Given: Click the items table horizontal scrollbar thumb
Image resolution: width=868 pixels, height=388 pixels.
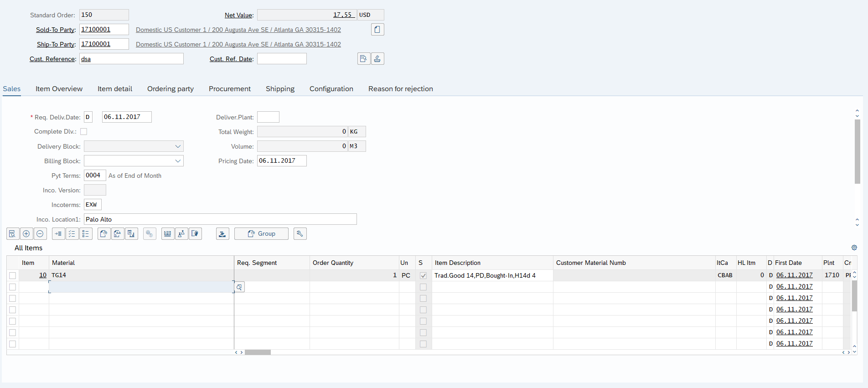Looking at the screenshot, I should 258,352.
